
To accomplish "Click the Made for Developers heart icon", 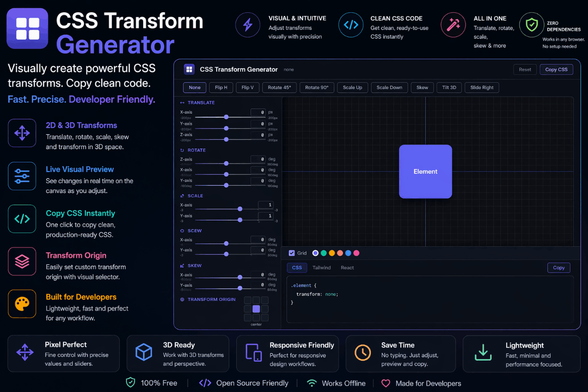I will pos(386,383).
